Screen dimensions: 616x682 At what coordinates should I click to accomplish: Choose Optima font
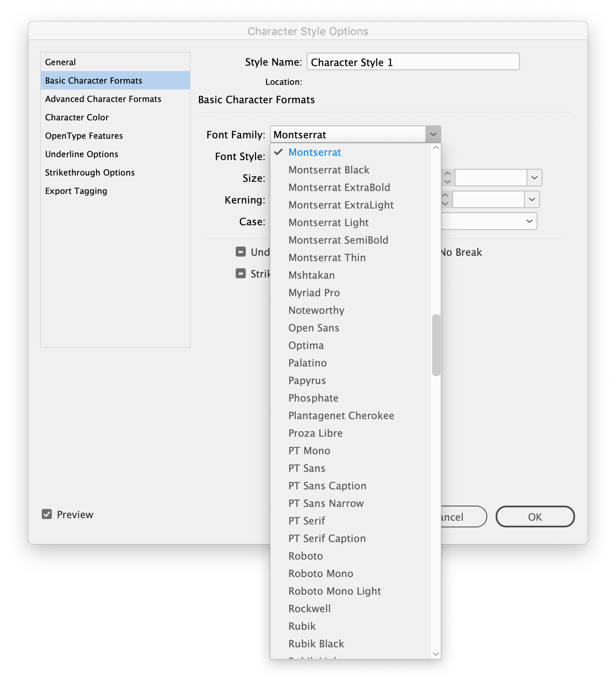click(351, 346)
